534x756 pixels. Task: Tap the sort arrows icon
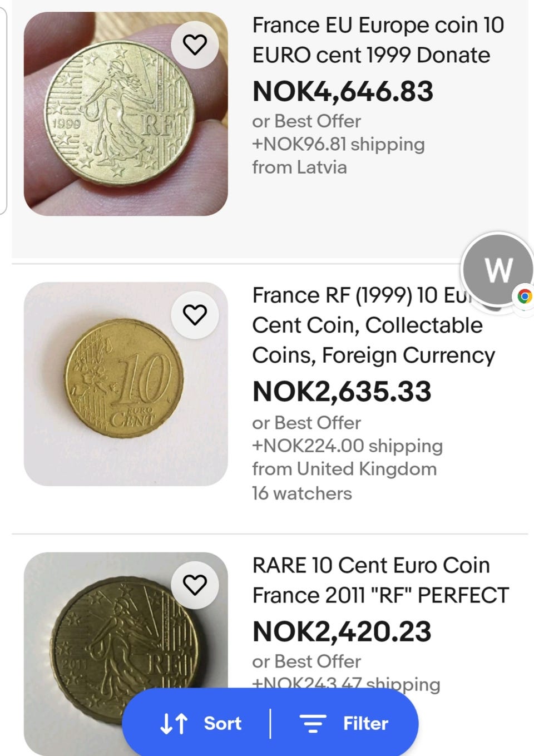pos(174,724)
